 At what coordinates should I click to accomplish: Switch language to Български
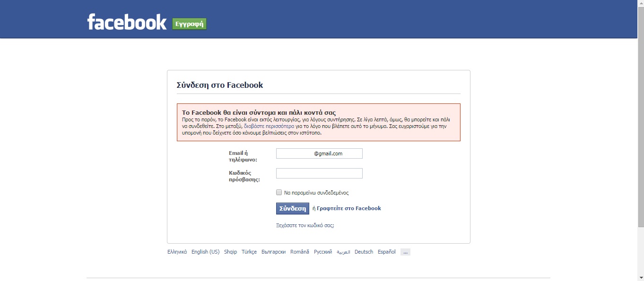tap(273, 252)
